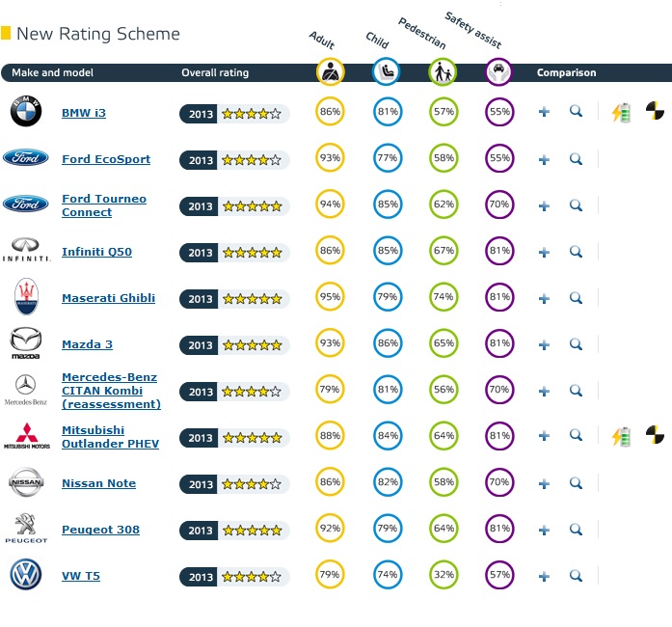This screenshot has height=627, width=672.
Task: Click Maserati Ghibli 95% adult score circle
Action: tap(330, 297)
